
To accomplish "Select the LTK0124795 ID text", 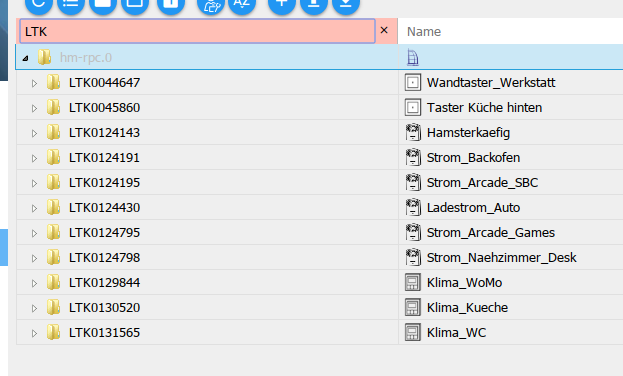I will (x=104, y=233).
